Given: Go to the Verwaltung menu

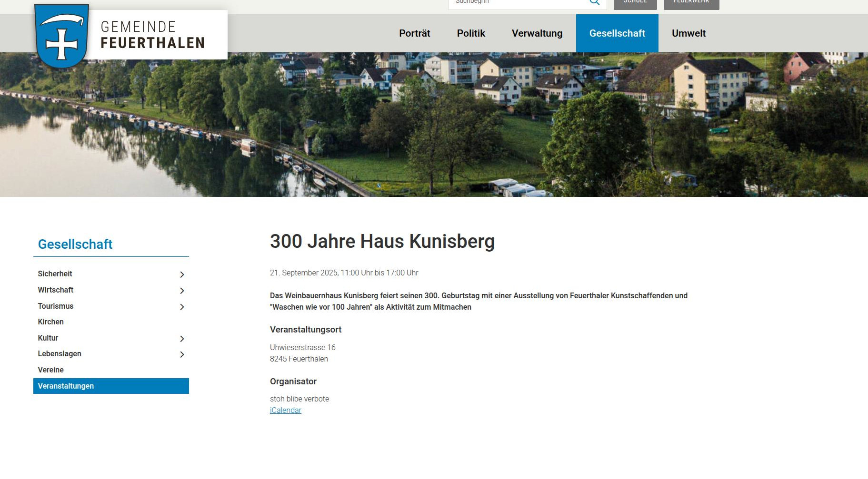Looking at the screenshot, I should (537, 33).
